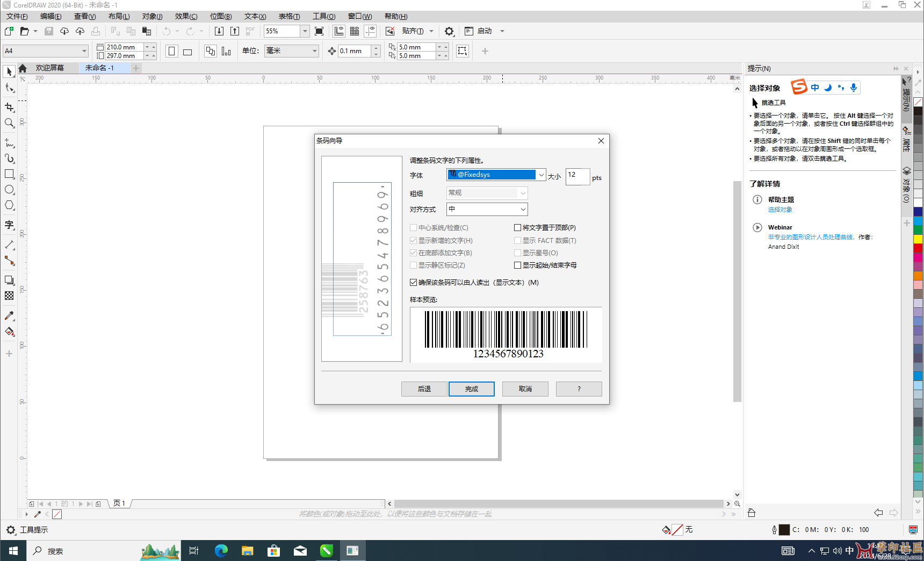This screenshot has width=924, height=561.
Task: Toggle 中心系统/检查(C) checkbox
Action: pyautogui.click(x=413, y=228)
